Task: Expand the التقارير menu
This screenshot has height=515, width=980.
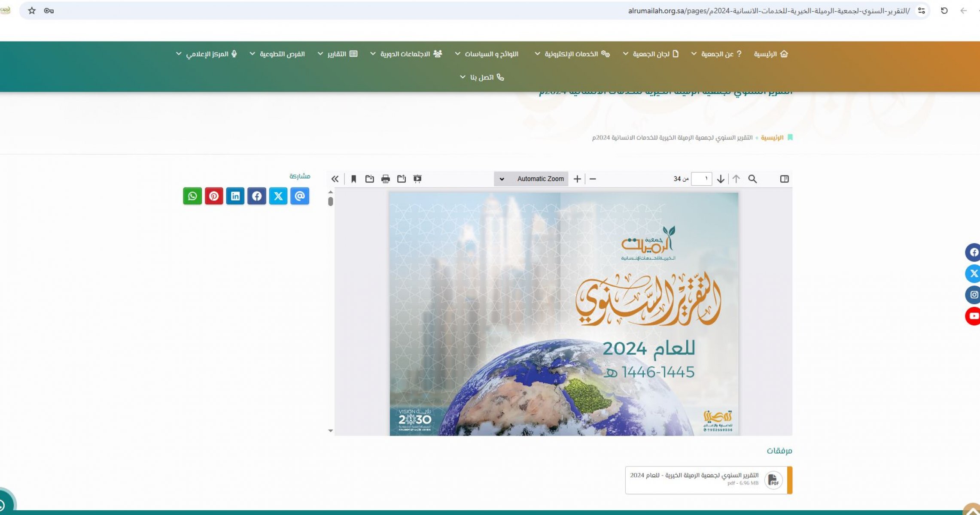Action: (338, 54)
